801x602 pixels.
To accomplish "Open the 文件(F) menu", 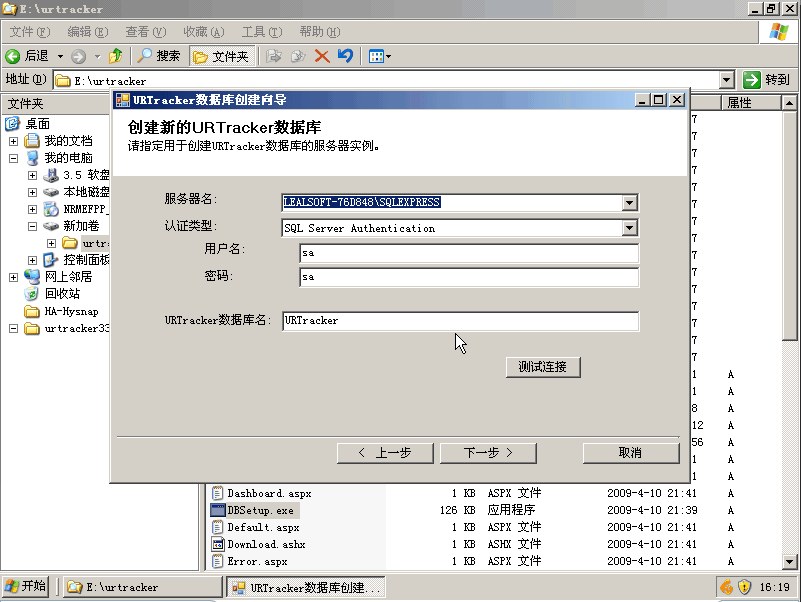I will point(30,32).
